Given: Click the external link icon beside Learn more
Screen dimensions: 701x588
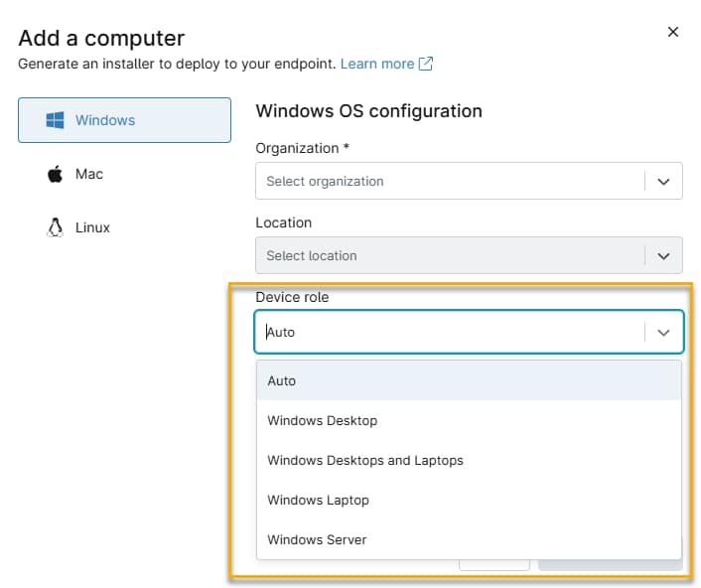Looking at the screenshot, I should (x=426, y=64).
